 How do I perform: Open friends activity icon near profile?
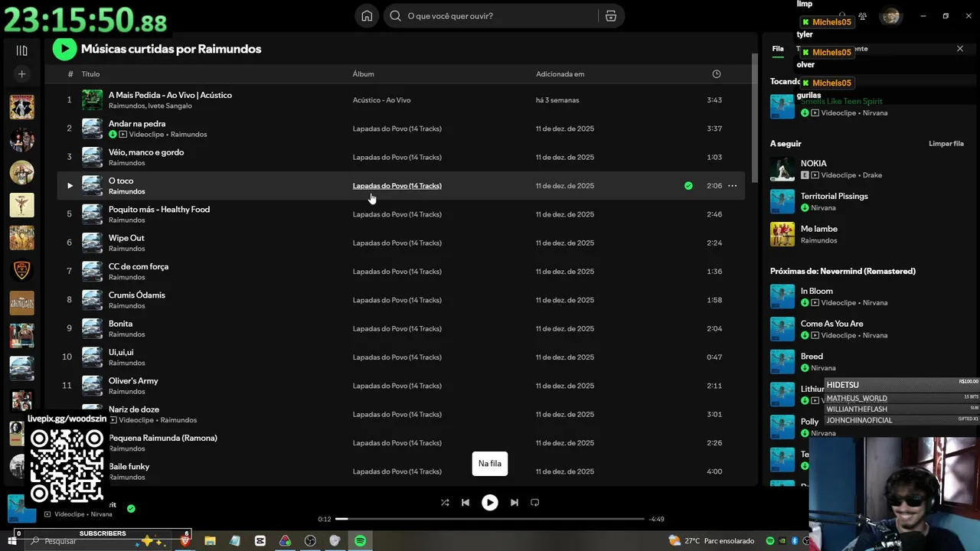862,16
